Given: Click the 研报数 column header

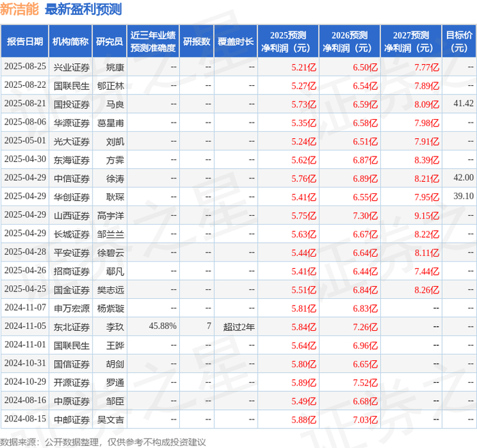Looking at the screenshot, I should click(196, 42).
